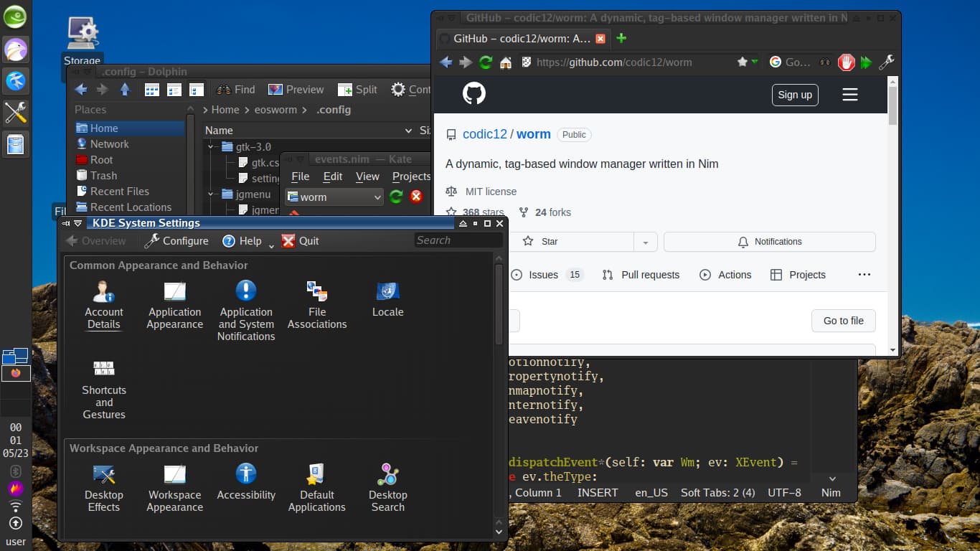
Task: Open the worm project combo box in Kate
Action: pos(334,197)
